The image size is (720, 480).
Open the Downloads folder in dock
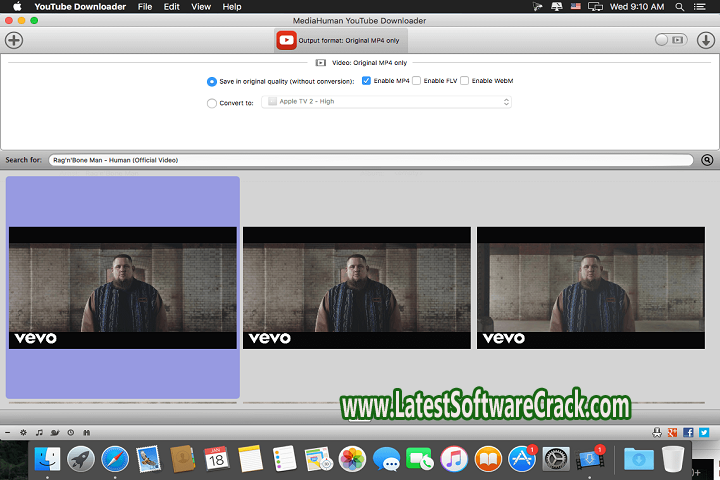[x=639, y=459]
